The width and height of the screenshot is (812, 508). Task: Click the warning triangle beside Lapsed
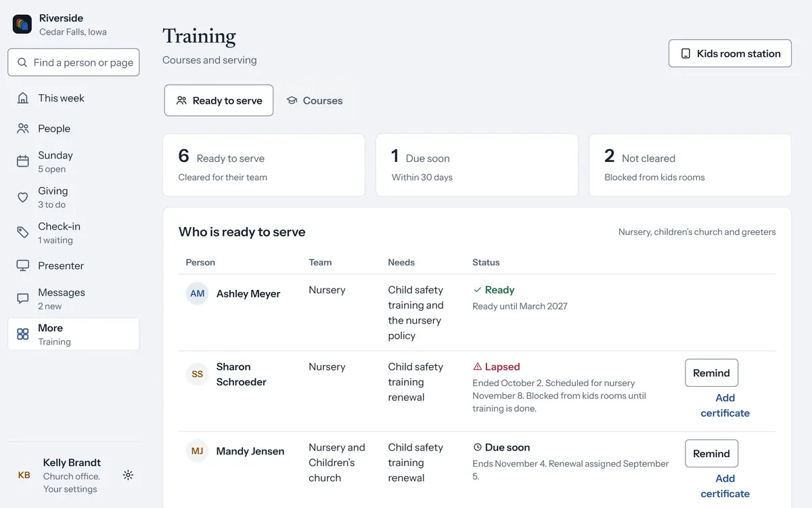pyautogui.click(x=478, y=366)
